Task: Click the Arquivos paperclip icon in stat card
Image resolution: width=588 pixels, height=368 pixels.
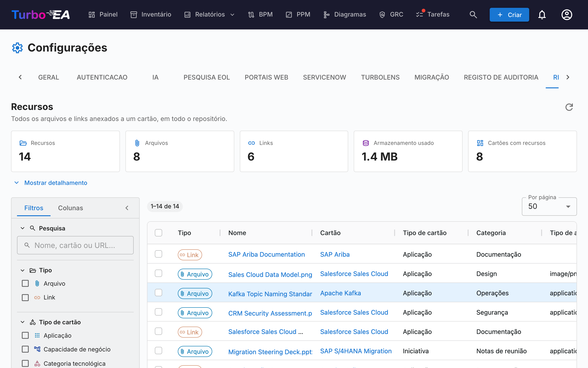Action: click(x=137, y=143)
